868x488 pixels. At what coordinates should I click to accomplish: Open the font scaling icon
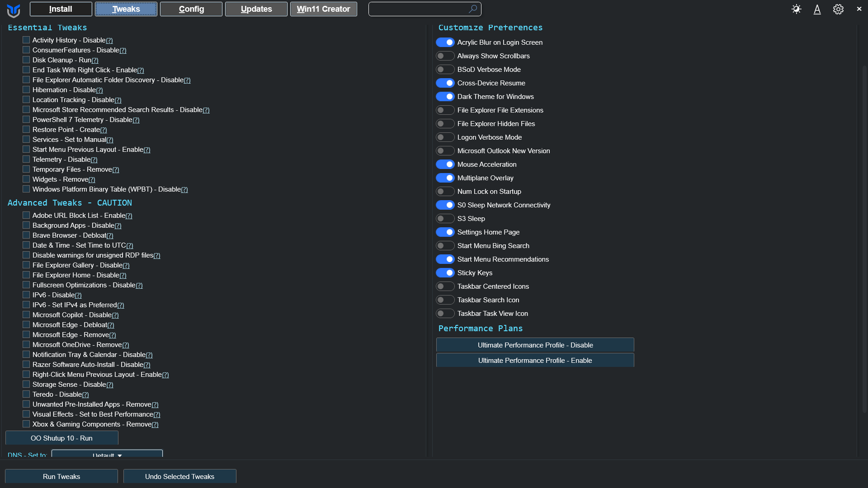817,9
